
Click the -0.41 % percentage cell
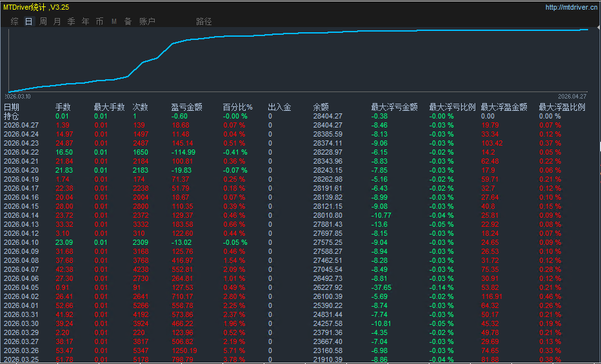tap(235, 152)
